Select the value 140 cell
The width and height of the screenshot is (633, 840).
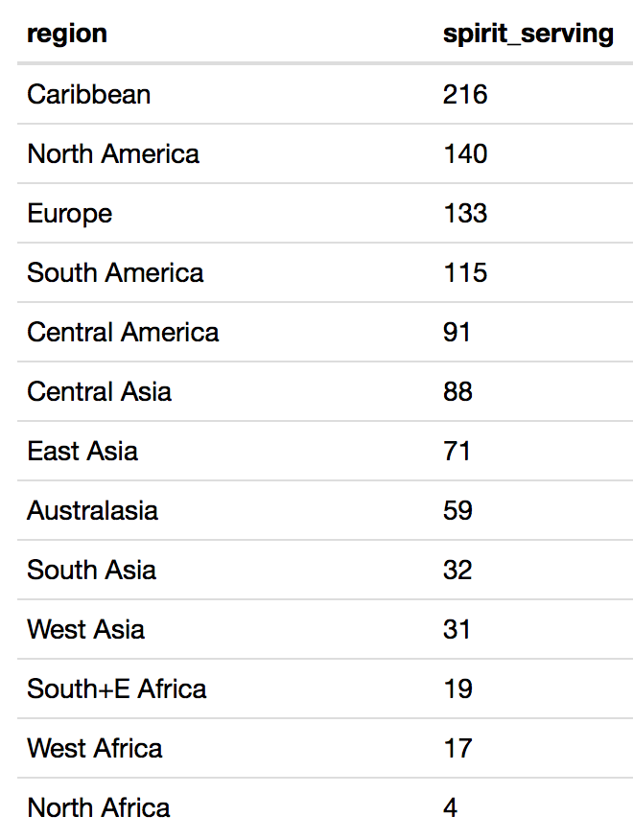coord(465,154)
